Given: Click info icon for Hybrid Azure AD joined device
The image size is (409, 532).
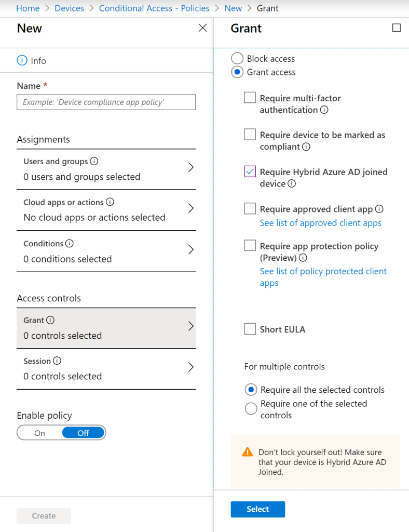Looking at the screenshot, I should [292, 184].
